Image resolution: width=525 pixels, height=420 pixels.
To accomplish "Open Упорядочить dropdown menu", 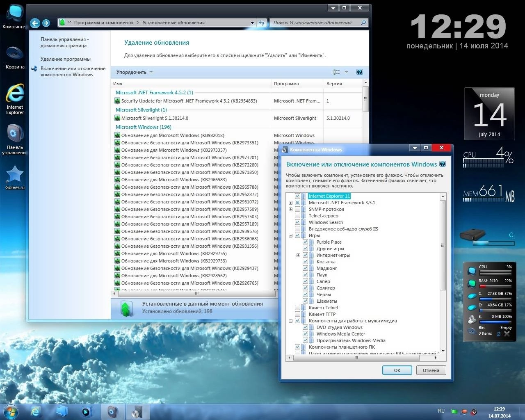I will pyautogui.click(x=134, y=72).
